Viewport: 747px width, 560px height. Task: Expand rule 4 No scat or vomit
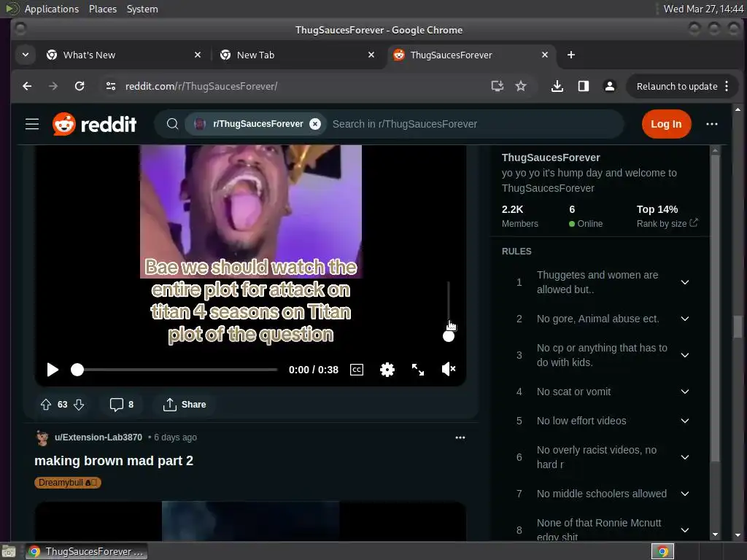[684, 392]
